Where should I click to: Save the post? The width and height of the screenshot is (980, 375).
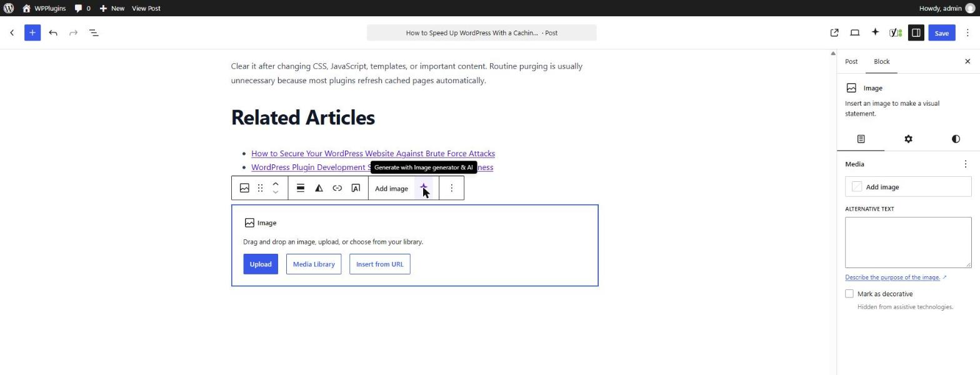pyautogui.click(x=941, y=32)
